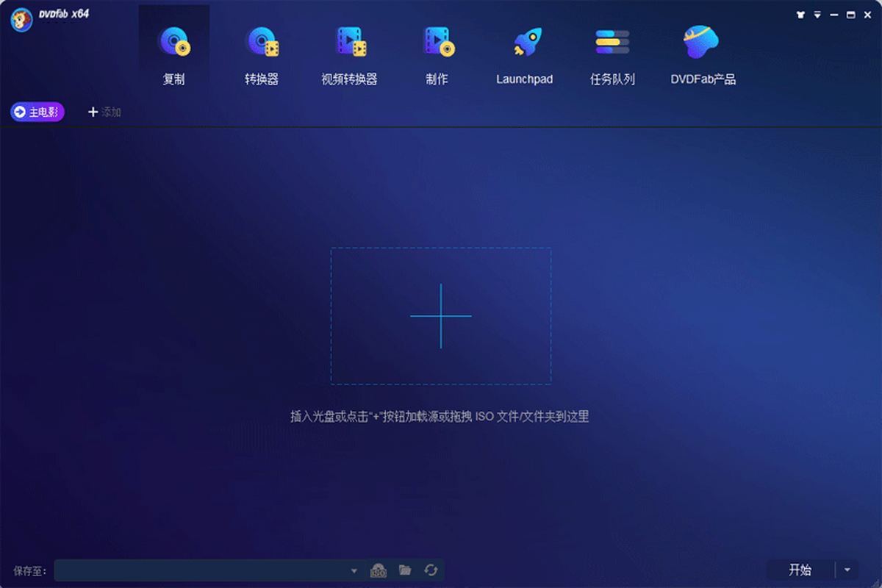882x588 pixels.
Task: Close the DVDFab window
Action: [x=867, y=15]
